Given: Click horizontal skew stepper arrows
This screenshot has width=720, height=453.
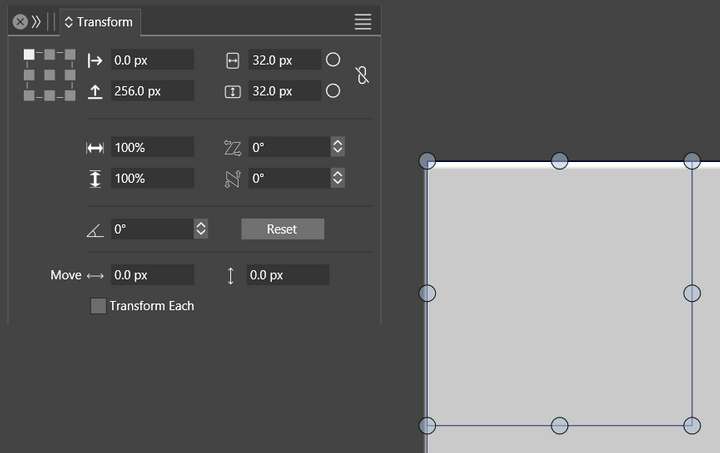Looking at the screenshot, I should (338, 147).
